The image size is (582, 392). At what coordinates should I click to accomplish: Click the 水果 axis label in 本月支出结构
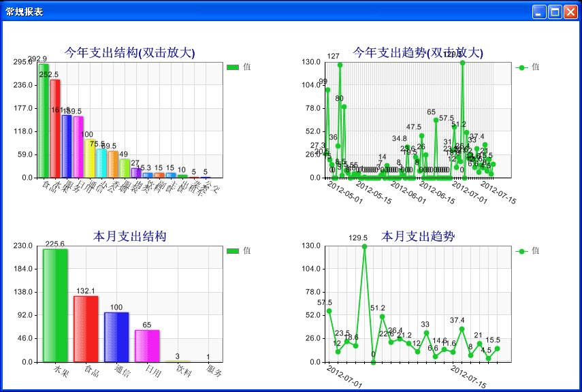(x=61, y=371)
